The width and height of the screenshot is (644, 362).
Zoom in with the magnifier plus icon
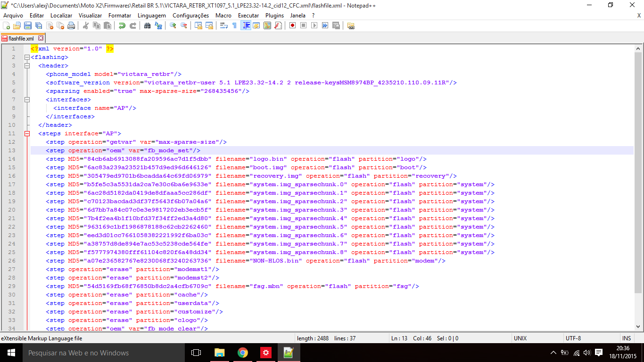click(x=173, y=25)
